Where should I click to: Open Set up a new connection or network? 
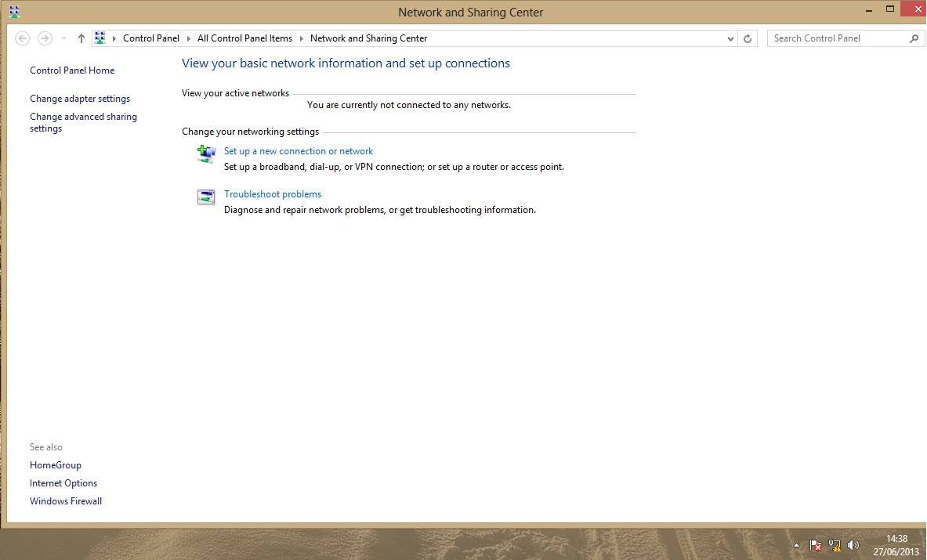click(x=299, y=151)
